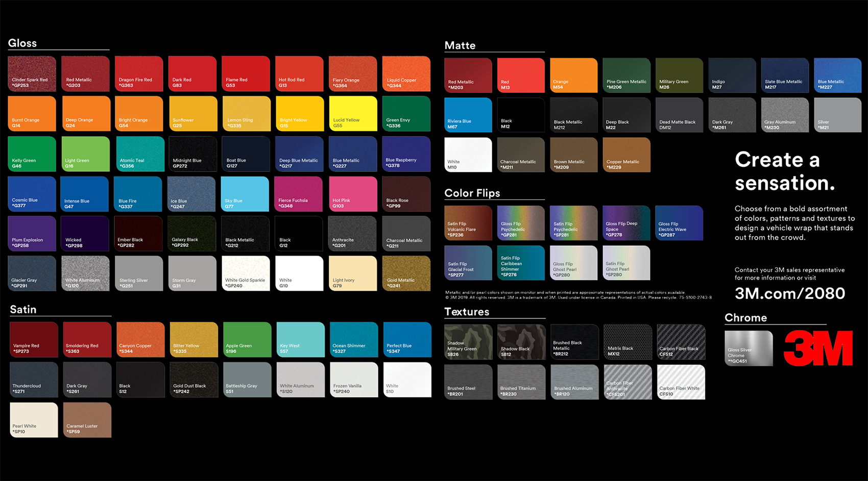Select the Perfect Blue S347 swatch

[x=407, y=339]
